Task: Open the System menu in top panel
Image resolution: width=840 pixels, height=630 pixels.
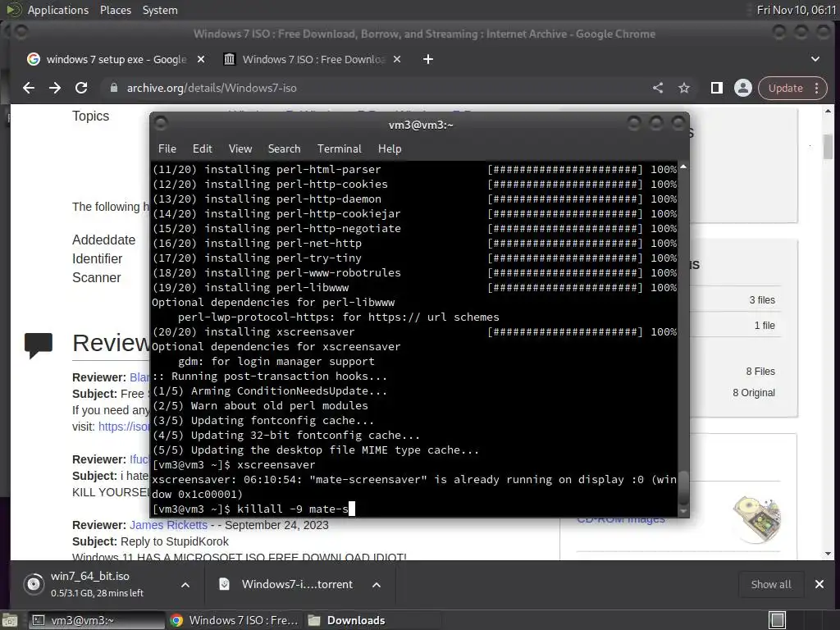Action: click(x=160, y=10)
